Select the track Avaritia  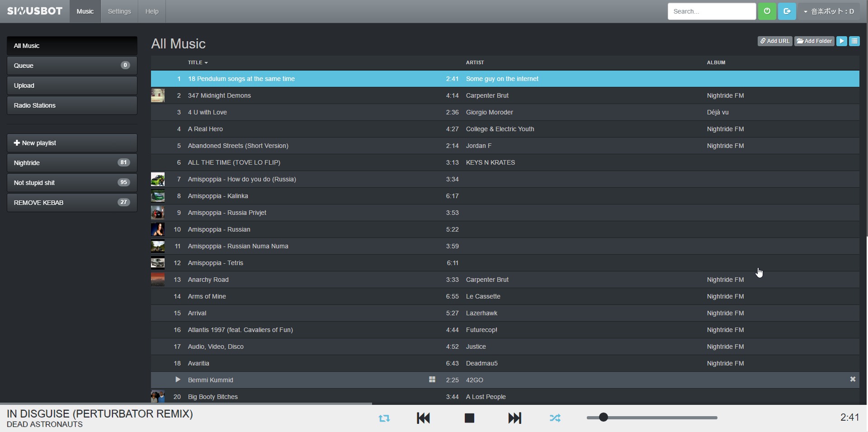pos(505,363)
